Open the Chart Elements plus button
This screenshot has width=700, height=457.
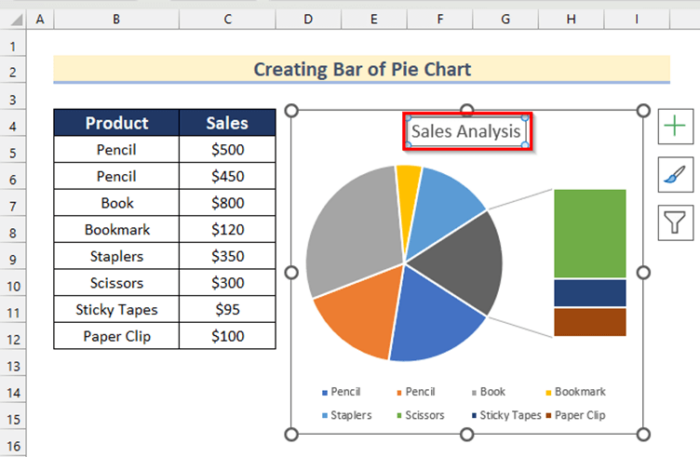[675, 127]
